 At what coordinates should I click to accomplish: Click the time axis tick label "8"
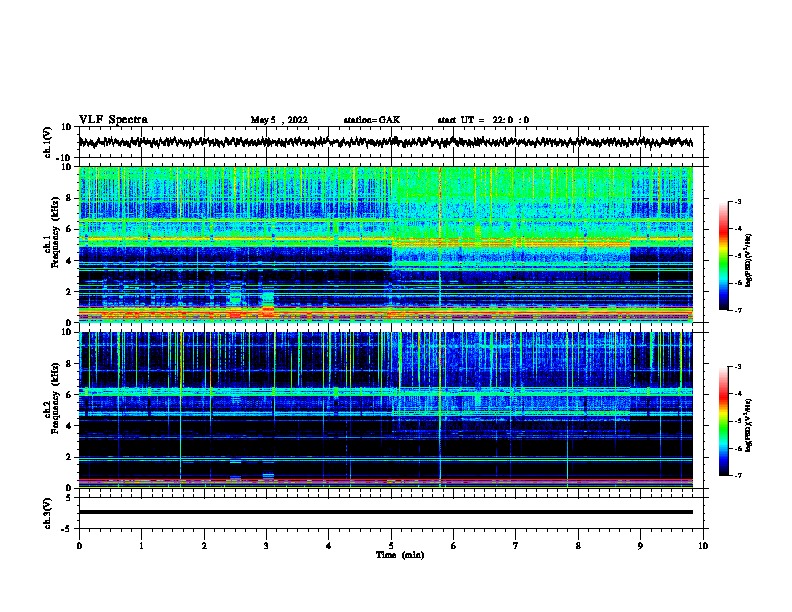pyautogui.click(x=578, y=545)
